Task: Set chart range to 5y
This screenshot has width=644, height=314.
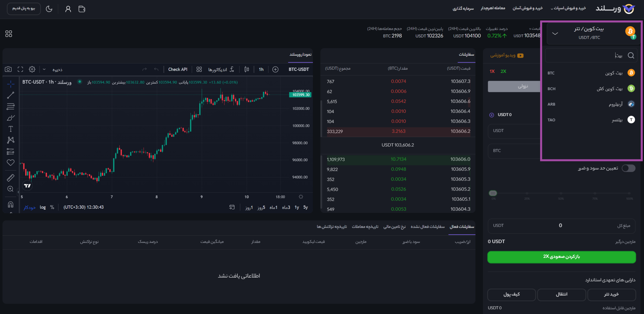Action: (x=306, y=207)
